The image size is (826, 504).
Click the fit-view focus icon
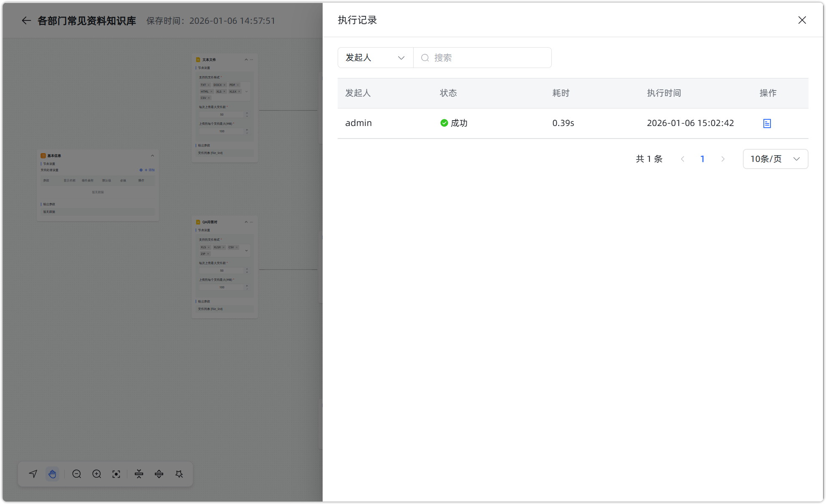point(116,474)
